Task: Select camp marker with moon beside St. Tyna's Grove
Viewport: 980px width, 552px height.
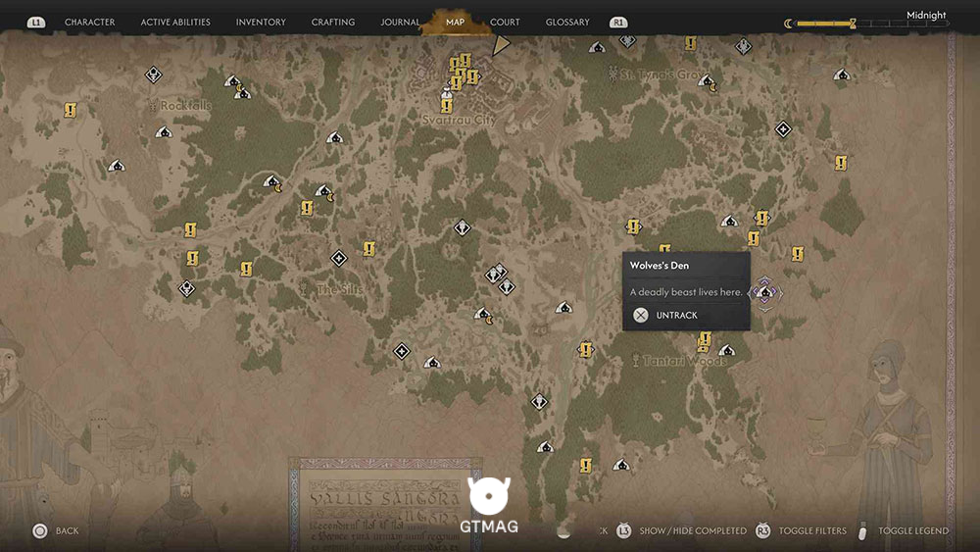Action: [x=709, y=82]
